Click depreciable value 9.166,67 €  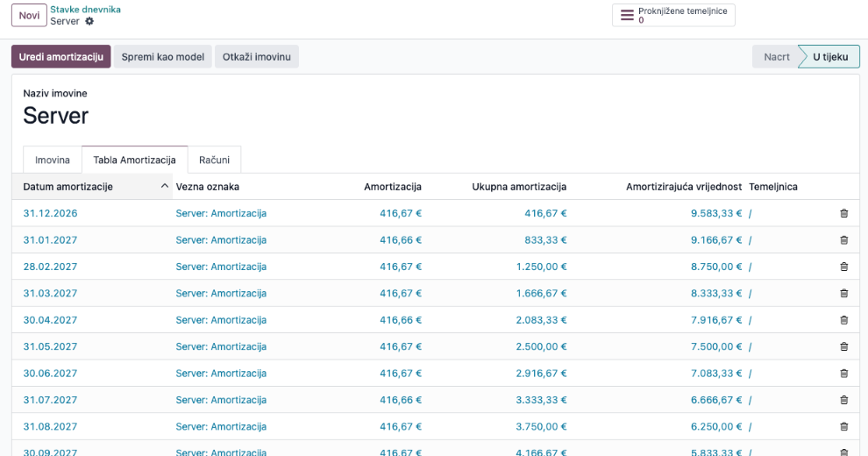tap(716, 239)
